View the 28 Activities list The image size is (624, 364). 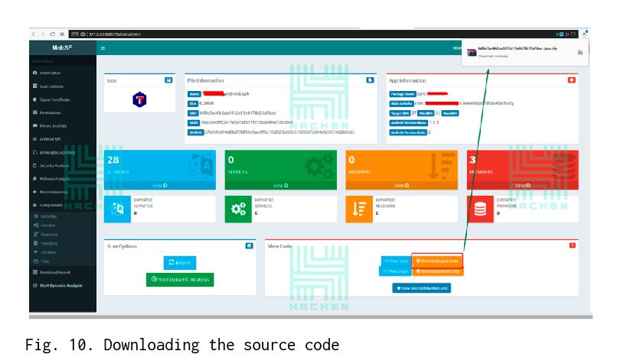[x=159, y=186]
